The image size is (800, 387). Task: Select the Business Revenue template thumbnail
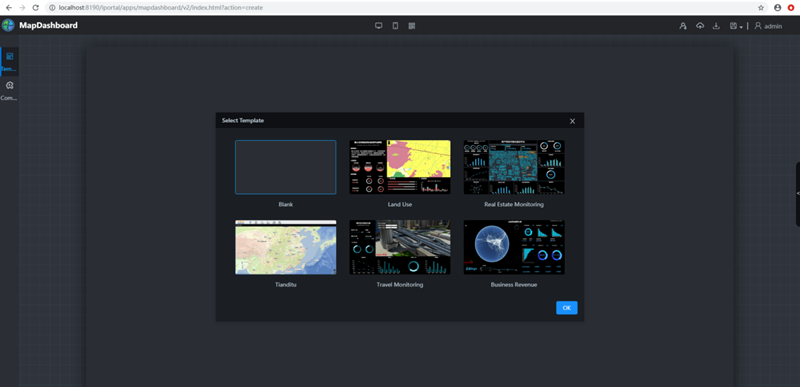tap(514, 247)
